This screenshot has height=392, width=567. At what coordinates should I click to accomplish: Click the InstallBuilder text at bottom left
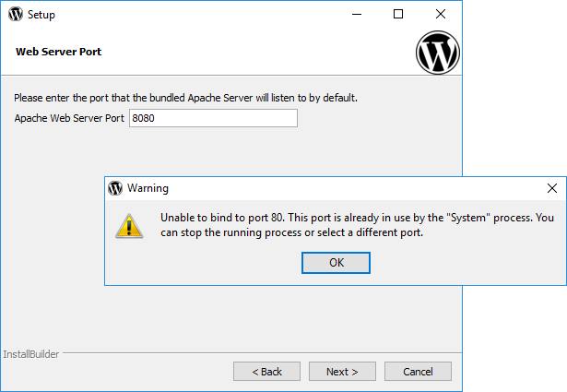pos(30,354)
